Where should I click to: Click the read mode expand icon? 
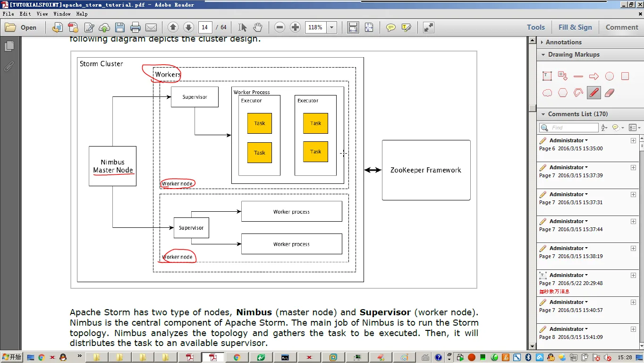coord(428,27)
